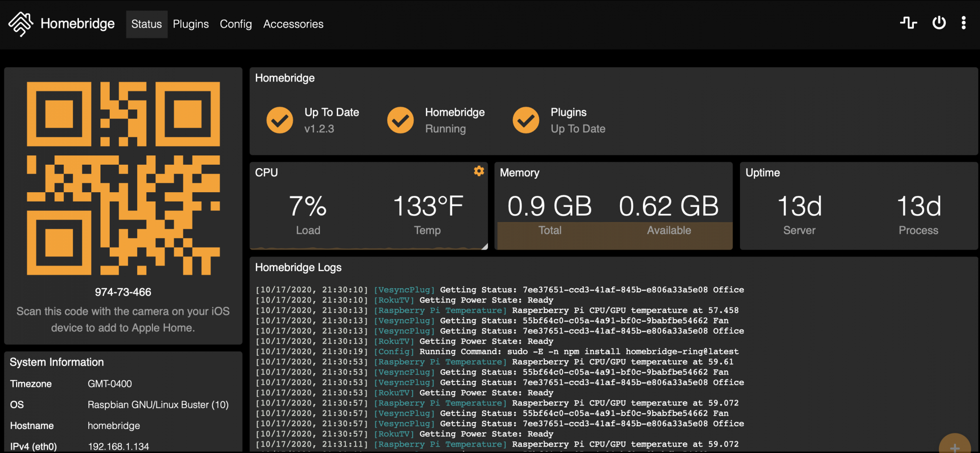Click the IPv4 address 192.168.1.134
The width and height of the screenshot is (980, 453).
tap(118, 447)
